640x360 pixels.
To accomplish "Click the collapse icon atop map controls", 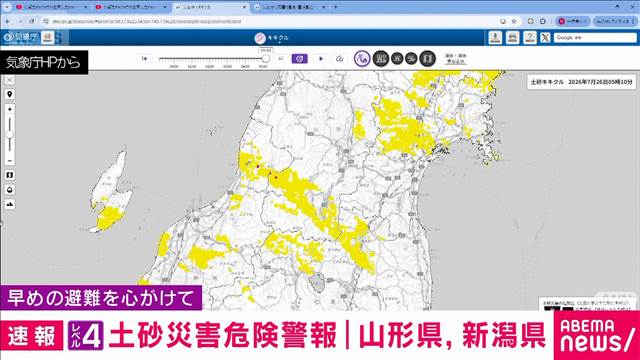I will pyautogui.click(x=9, y=80).
